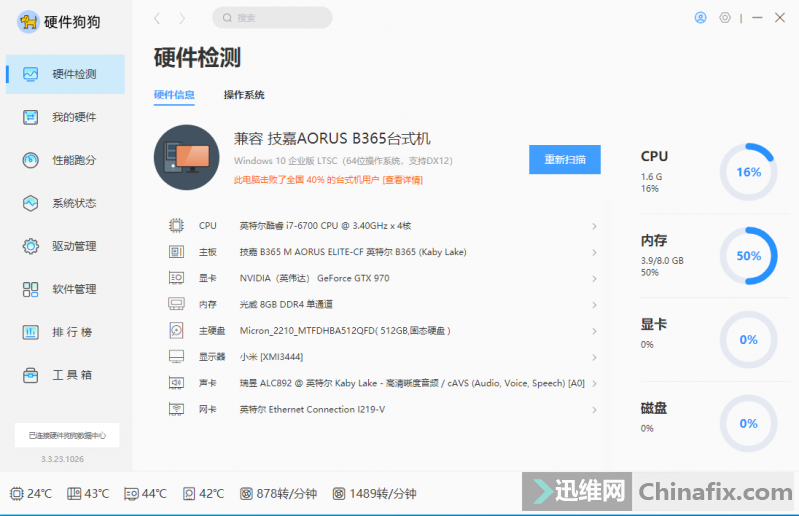Screen dimensions: 799x516
Task: Expand the 声卡 ALC892 row arrow
Action: coord(594,384)
